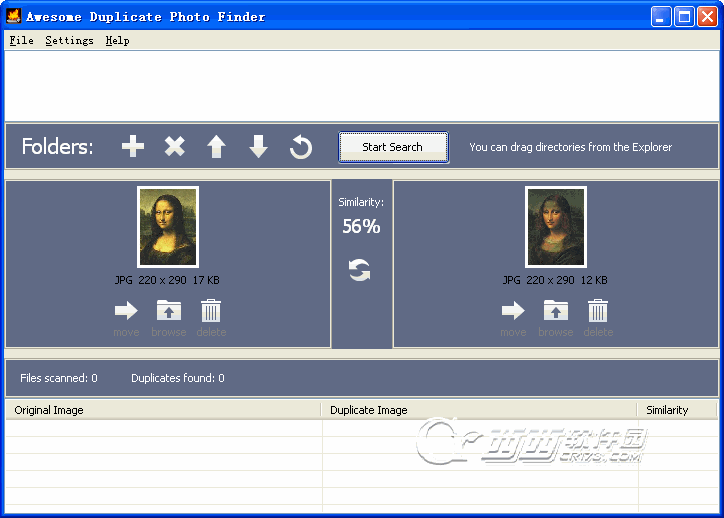Select the right Mona Lisa thumbnail
Image resolution: width=724 pixels, height=518 pixels.
click(556, 227)
